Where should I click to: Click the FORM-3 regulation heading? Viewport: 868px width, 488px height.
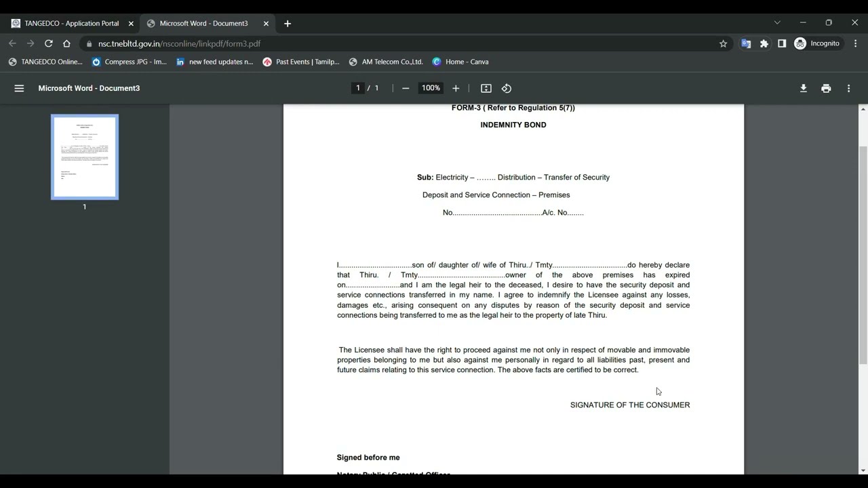(x=513, y=108)
